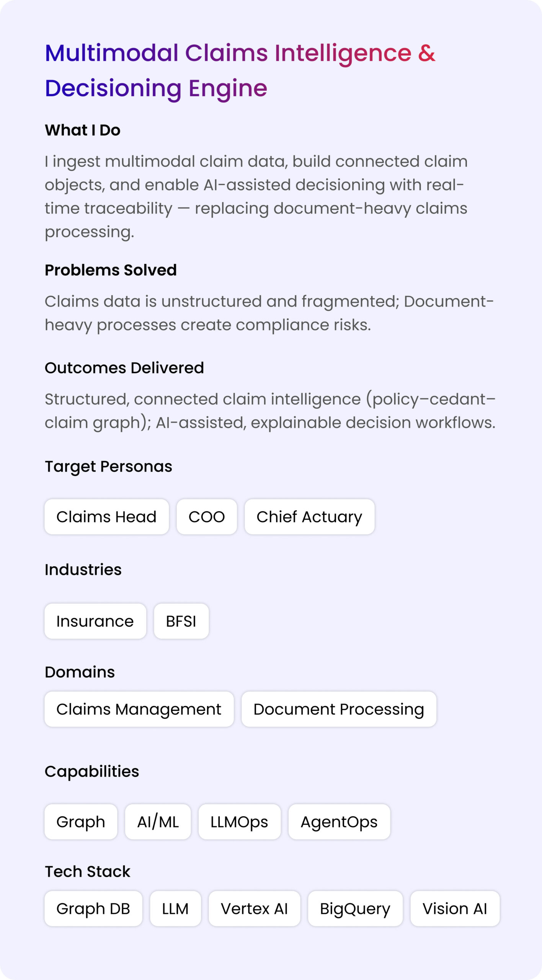Select the BigQuery tech chip
Screen dimensions: 542x980
(x=355, y=908)
